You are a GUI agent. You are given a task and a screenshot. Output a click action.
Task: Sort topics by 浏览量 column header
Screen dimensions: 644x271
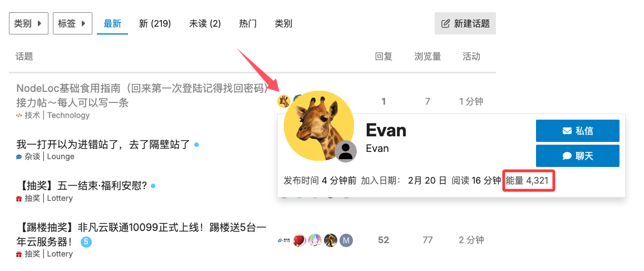click(x=427, y=56)
